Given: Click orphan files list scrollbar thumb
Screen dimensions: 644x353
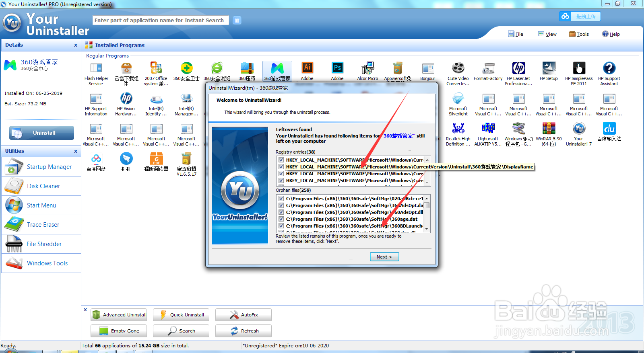Looking at the screenshot, I should 427,205.
